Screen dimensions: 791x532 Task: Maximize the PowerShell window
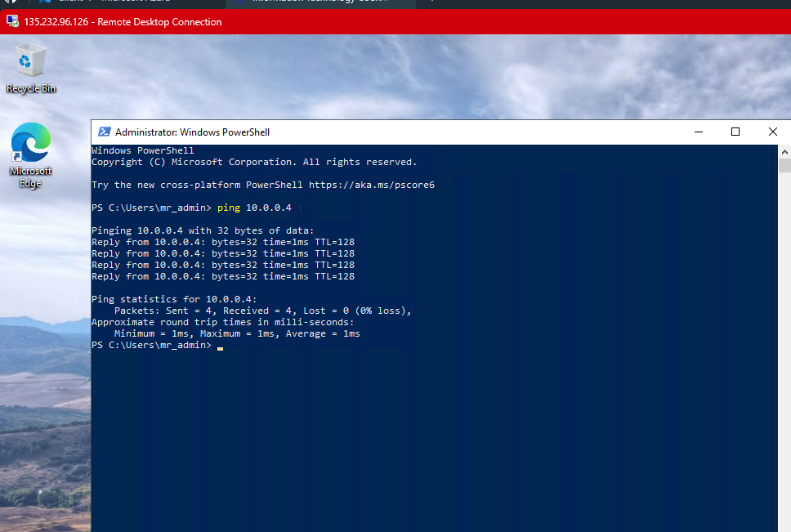(735, 132)
